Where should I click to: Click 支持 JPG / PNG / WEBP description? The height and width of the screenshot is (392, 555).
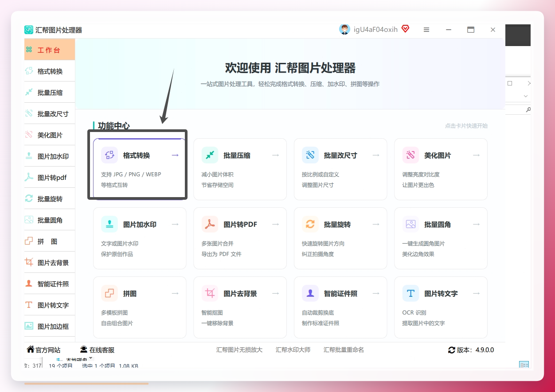coord(131,175)
